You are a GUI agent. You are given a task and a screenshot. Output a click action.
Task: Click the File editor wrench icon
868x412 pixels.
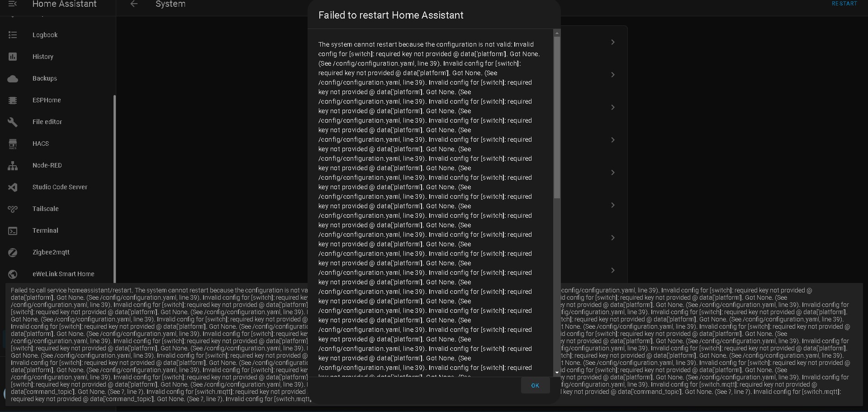click(x=13, y=122)
